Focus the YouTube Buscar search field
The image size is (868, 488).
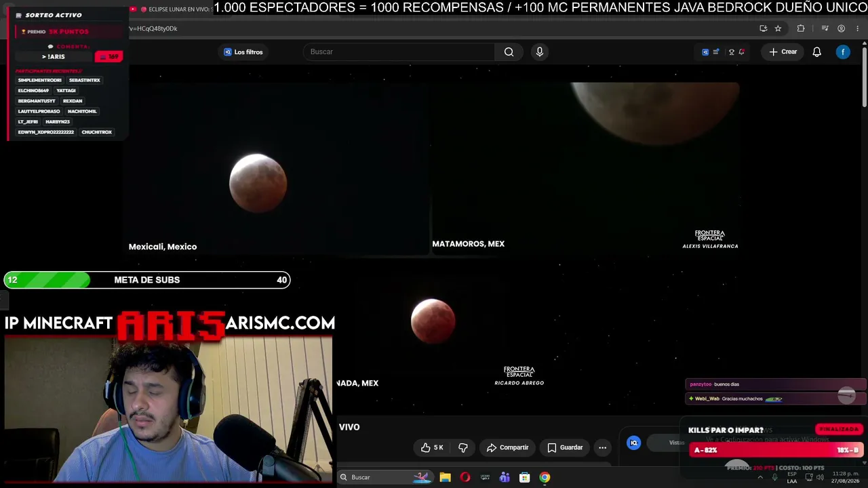pyautogui.click(x=400, y=52)
